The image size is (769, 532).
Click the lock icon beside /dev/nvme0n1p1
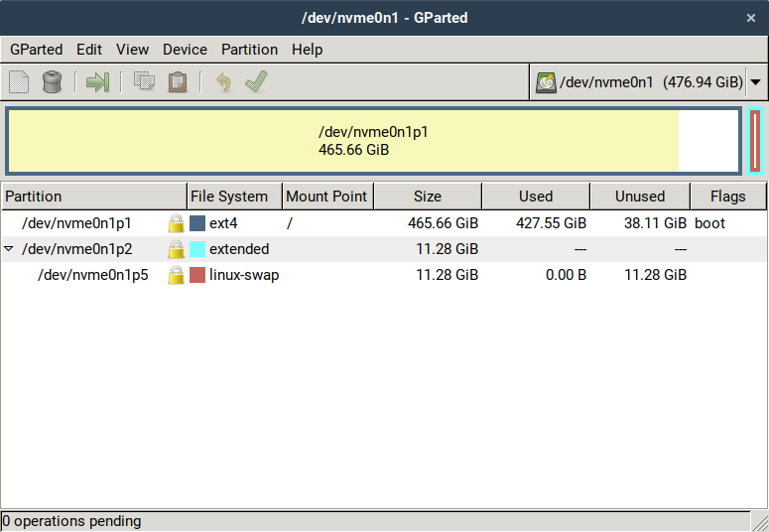click(x=177, y=223)
